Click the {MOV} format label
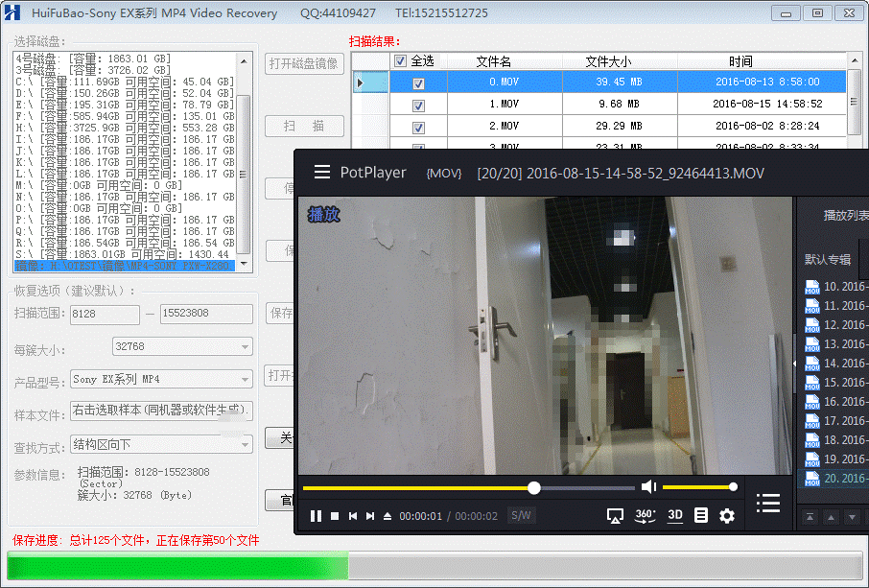The width and height of the screenshot is (869, 588). (444, 174)
